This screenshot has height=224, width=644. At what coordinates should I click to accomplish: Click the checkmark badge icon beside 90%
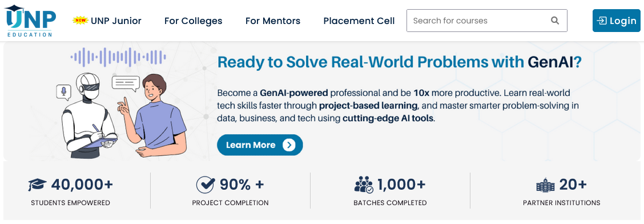pyautogui.click(x=206, y=185)
